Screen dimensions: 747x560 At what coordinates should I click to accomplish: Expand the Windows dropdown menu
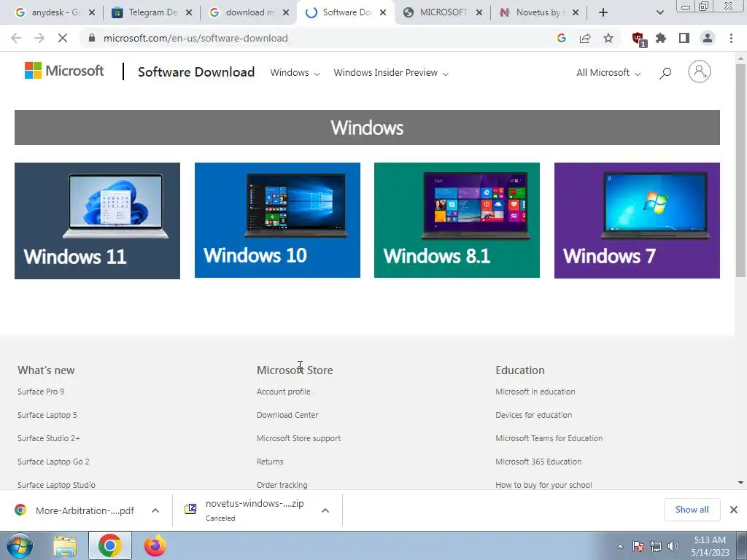coord(295,73)
